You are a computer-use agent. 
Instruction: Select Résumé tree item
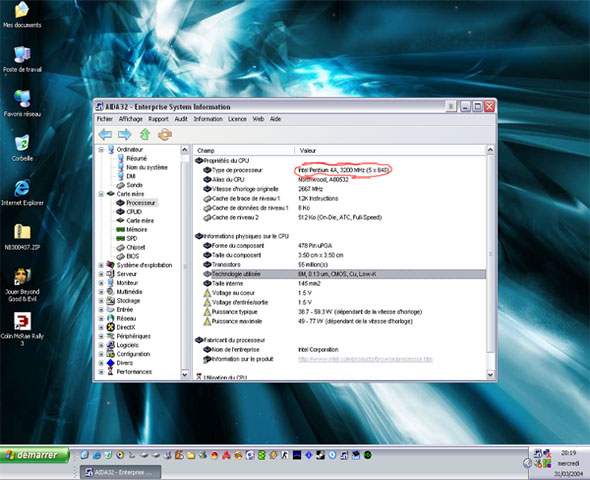click(136, 158)
